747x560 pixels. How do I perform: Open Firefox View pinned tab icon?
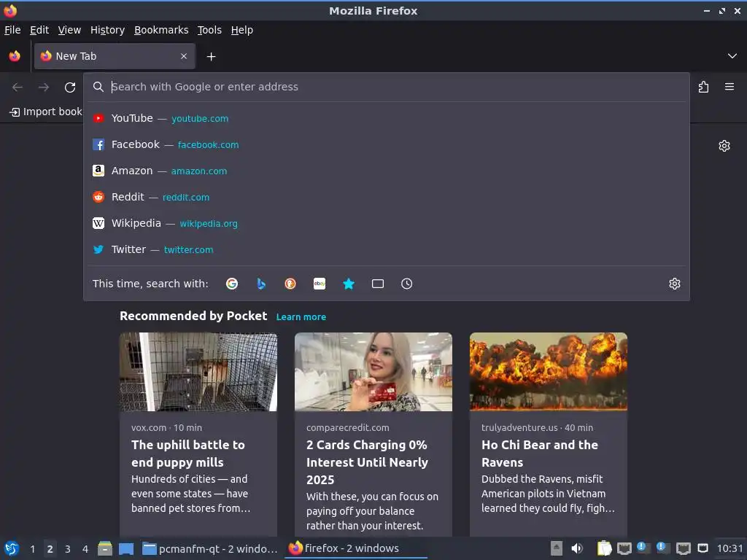[x=15, y=56]
